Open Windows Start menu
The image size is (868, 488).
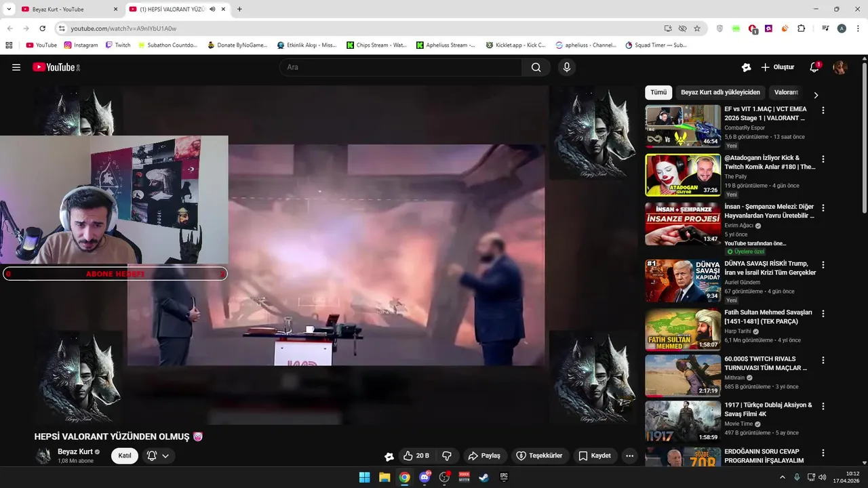(365, 477)
